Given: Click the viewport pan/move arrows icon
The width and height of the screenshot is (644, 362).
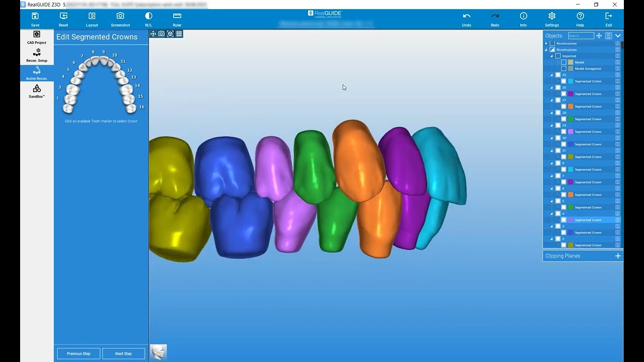Looking at the screenshot, I should (153, 34).
